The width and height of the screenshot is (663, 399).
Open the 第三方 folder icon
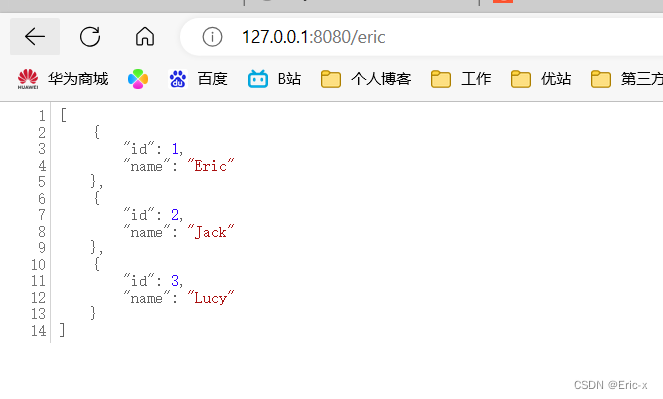coord(601,79)
